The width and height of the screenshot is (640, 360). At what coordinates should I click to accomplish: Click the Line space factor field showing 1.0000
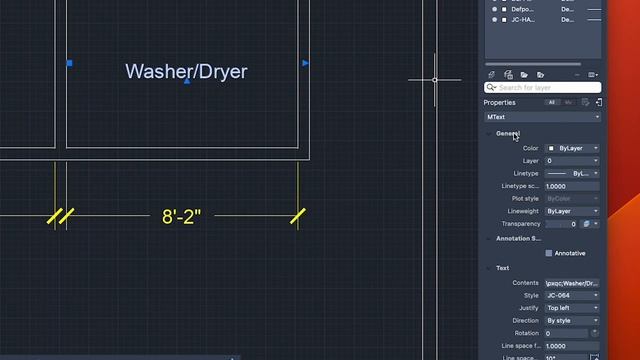(x=572, y=346)
